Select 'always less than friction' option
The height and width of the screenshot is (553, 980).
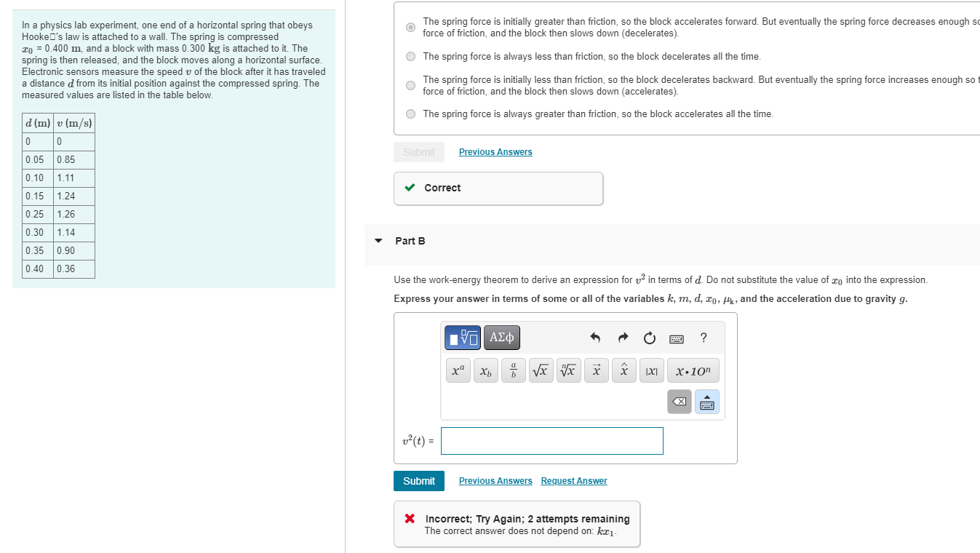[411, 56]
